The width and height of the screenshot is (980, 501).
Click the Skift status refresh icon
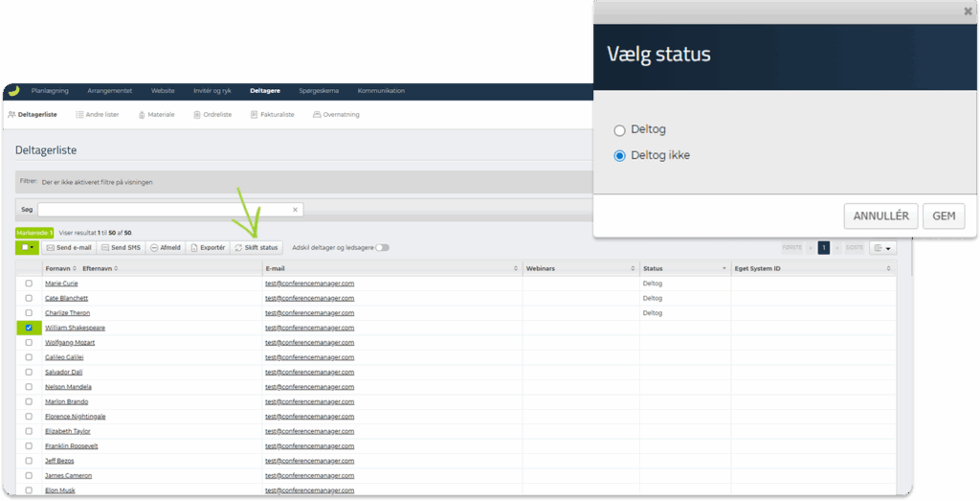click(238, 247)
